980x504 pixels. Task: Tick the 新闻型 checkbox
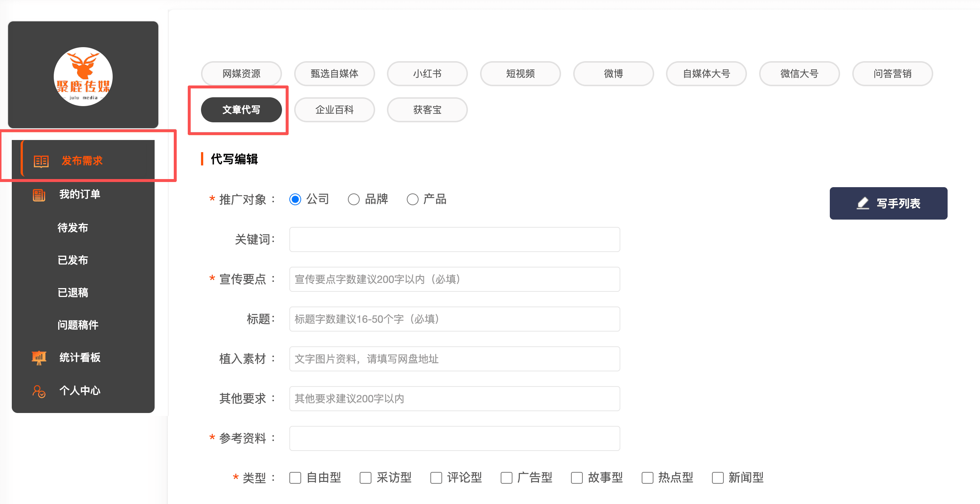click(x=718, y=478)
